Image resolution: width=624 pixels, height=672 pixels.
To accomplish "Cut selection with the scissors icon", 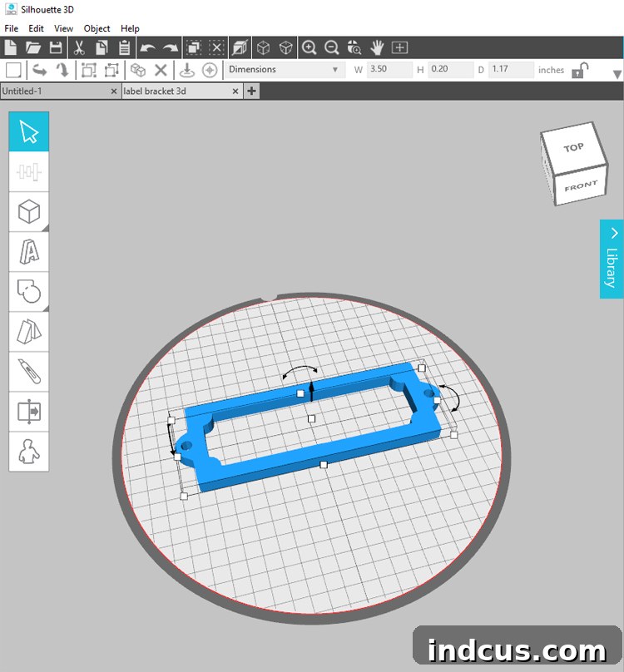I will pyautogui.click(x=79, y=47).
